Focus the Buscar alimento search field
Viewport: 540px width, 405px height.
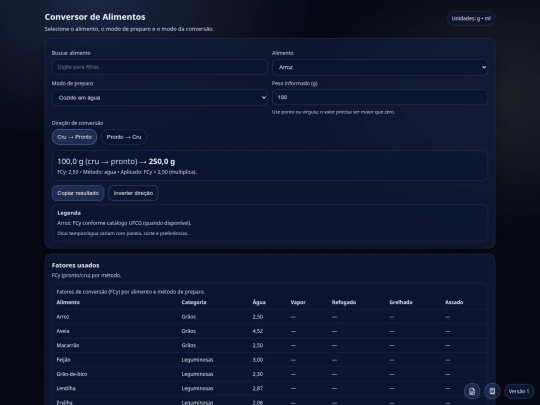[x=160, y=67]
